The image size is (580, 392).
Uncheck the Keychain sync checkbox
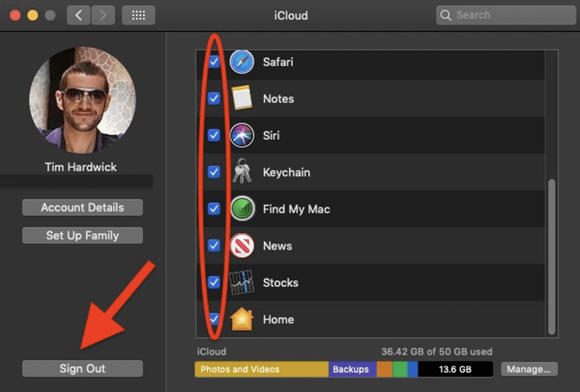pyautogui.click(x=214, y=172)
